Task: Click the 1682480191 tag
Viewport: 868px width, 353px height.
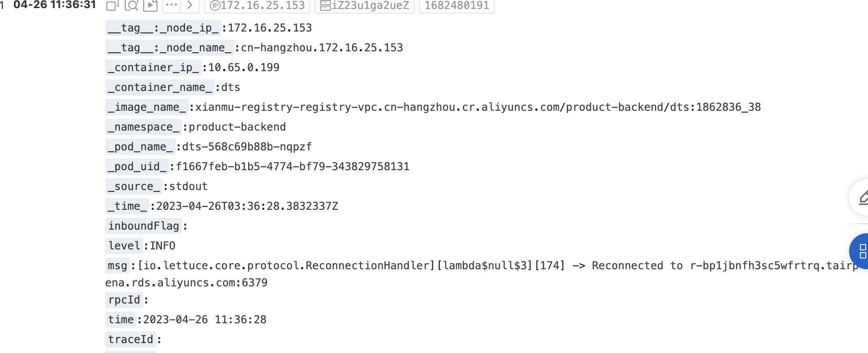Action: click(x=457, y=5)
